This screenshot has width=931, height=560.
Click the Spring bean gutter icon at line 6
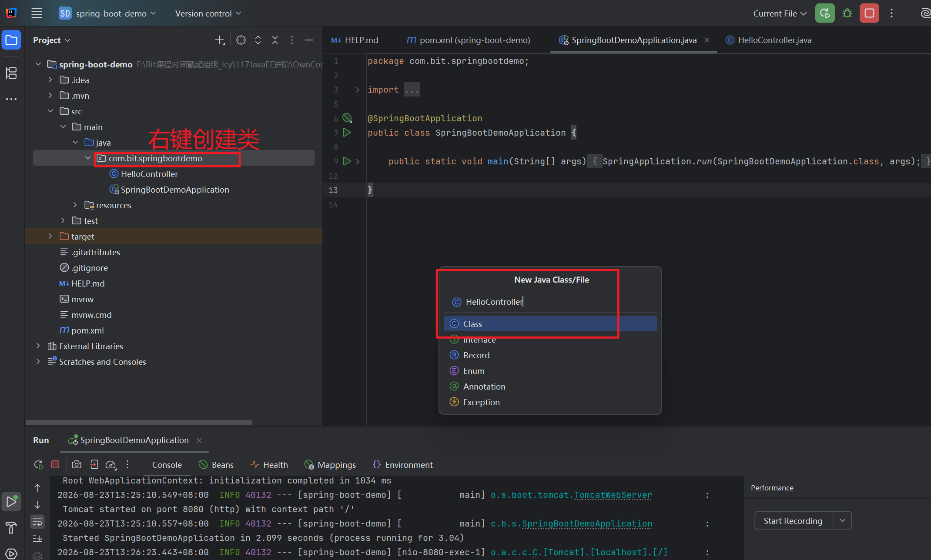pos(347,118)
